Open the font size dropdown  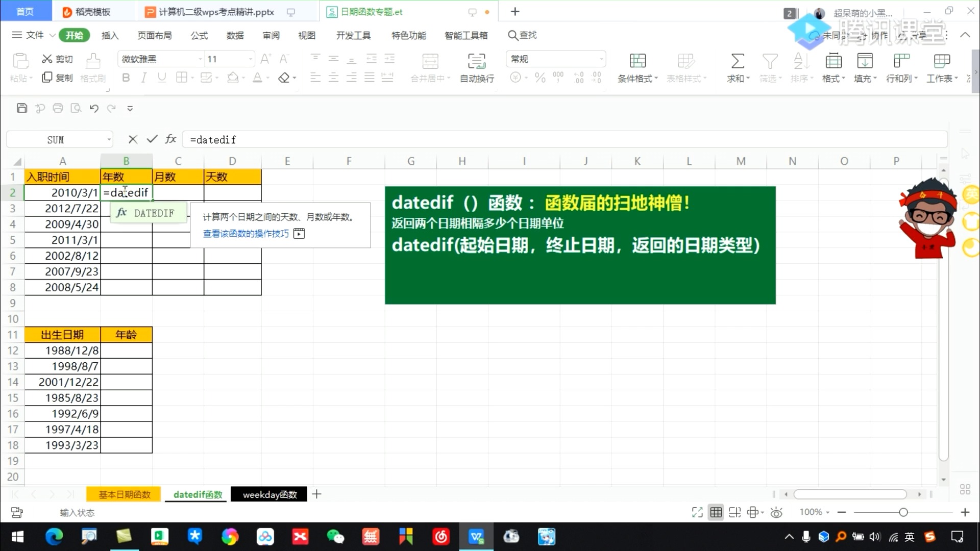(250, 59)
